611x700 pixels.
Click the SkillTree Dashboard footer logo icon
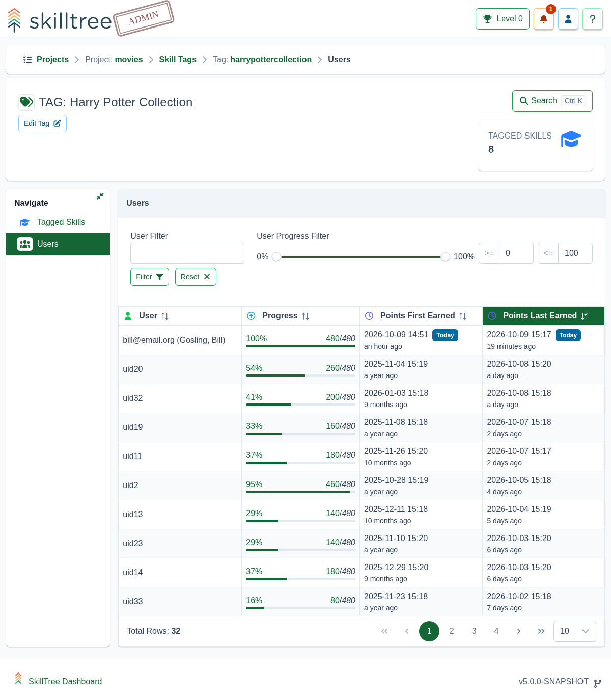pos(18,678)
